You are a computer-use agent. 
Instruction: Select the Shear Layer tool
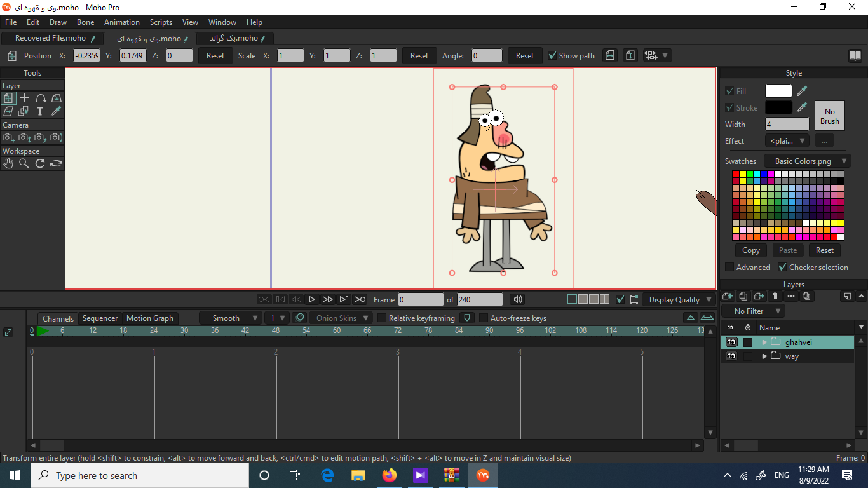8,111
